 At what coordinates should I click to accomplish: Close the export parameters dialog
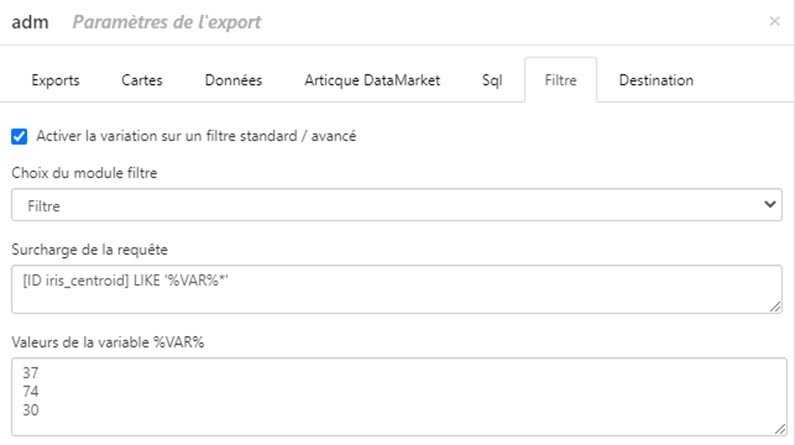[774, 21]
